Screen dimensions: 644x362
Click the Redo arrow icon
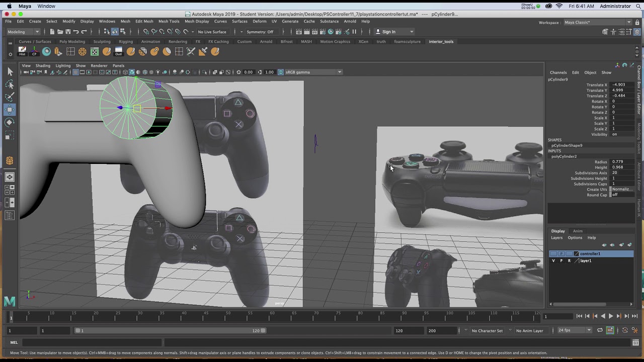coord(84,32)
